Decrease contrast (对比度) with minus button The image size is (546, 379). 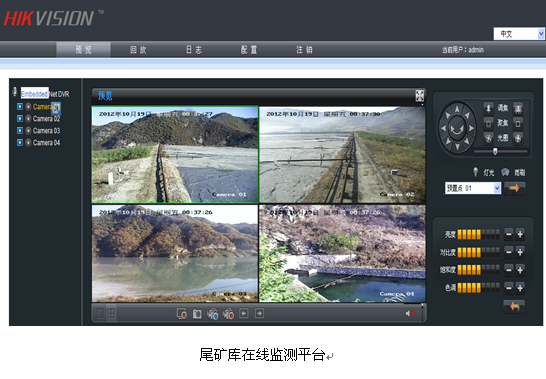(509, 252)
